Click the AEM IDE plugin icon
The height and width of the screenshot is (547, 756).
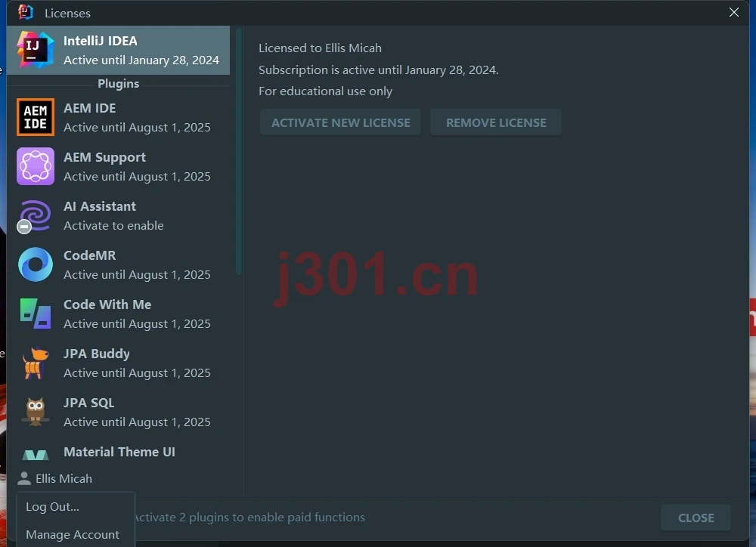pyautogui.click(x=36, y=117)
